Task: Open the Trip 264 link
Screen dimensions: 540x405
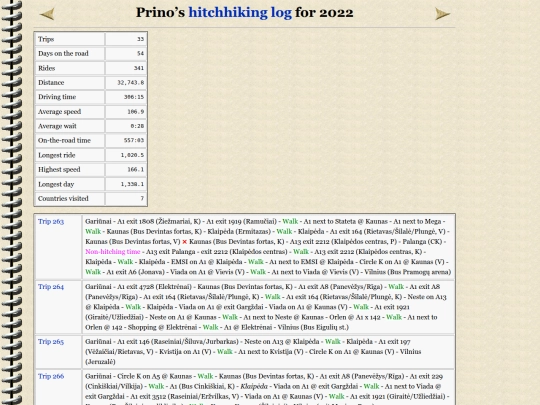Action: coord(51,287)
